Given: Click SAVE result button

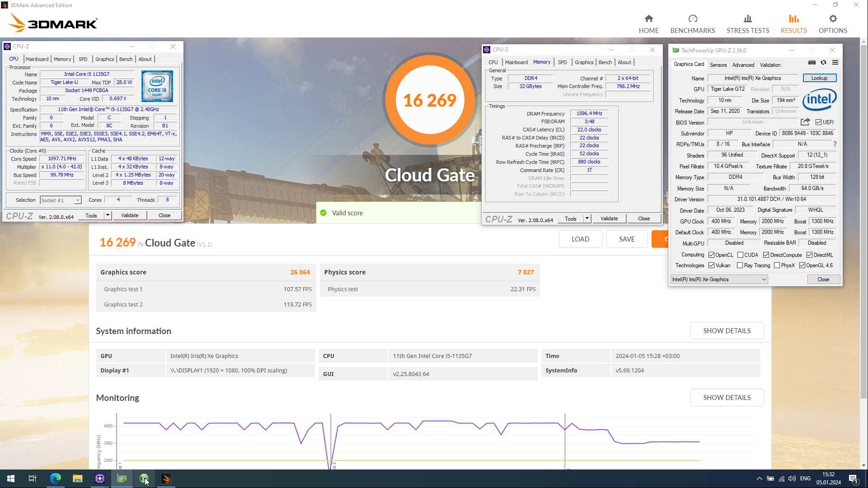Looking at the screenshot, I should click(627, 239).
